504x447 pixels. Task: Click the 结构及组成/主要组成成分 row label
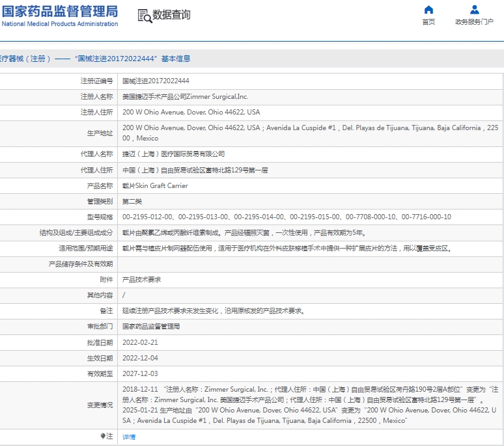tap(76, 233)
